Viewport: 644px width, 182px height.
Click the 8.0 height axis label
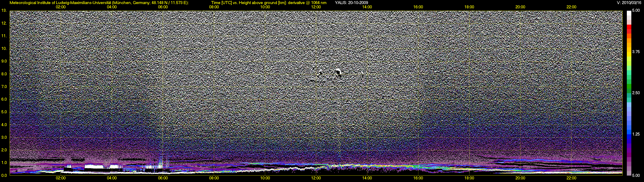coord(4,74)
